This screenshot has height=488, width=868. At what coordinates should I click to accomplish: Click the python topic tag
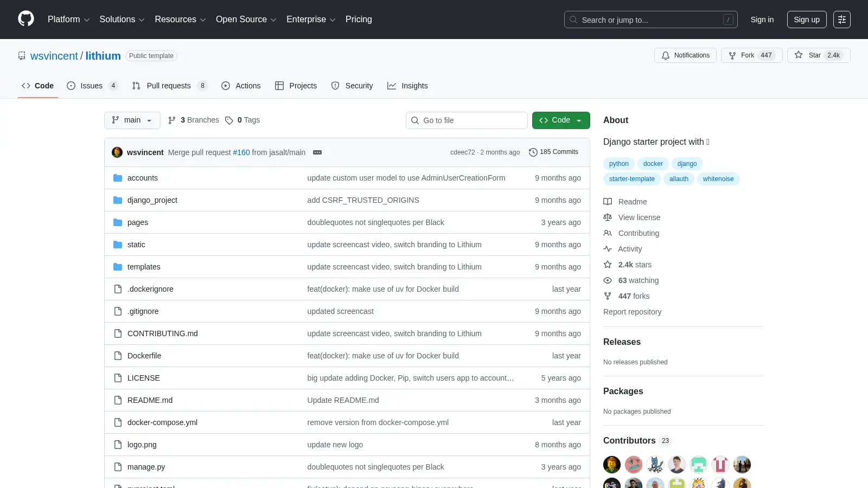tap(618, 164)
